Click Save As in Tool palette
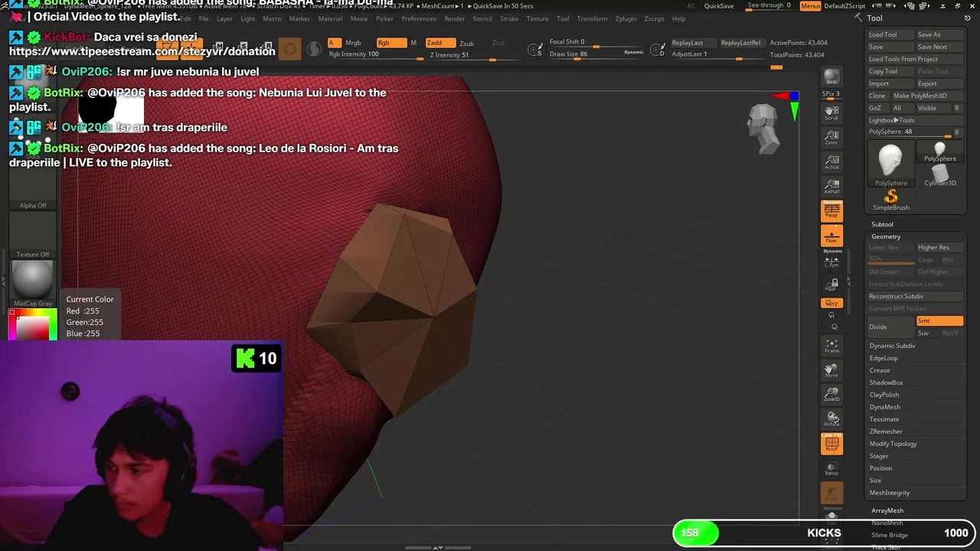 (940, 34)
